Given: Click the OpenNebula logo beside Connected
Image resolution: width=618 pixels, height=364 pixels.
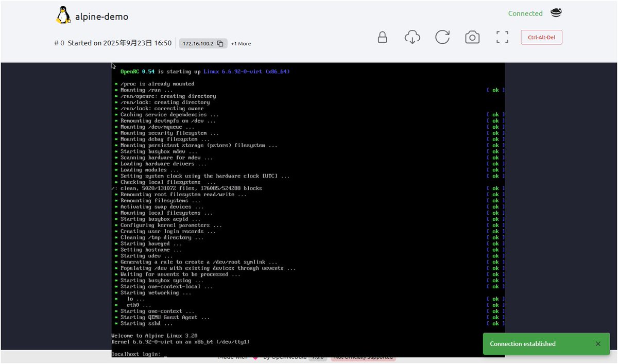Looking at the screenshot, I should pos(556,13).
